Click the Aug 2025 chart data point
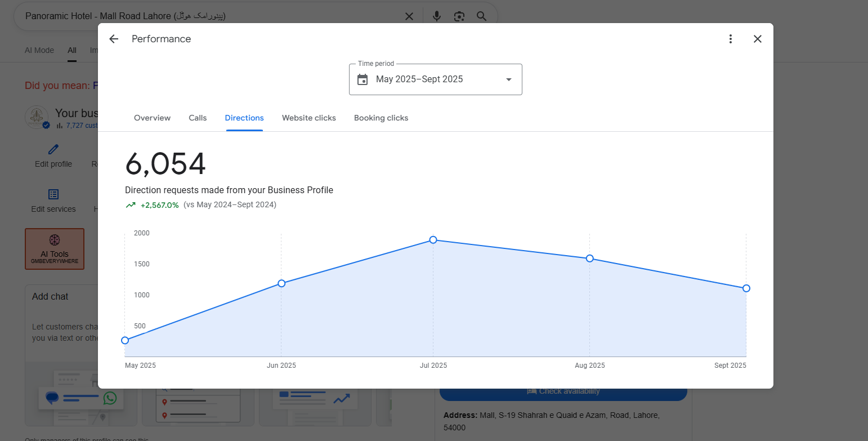868x441 pixels. 589,259
